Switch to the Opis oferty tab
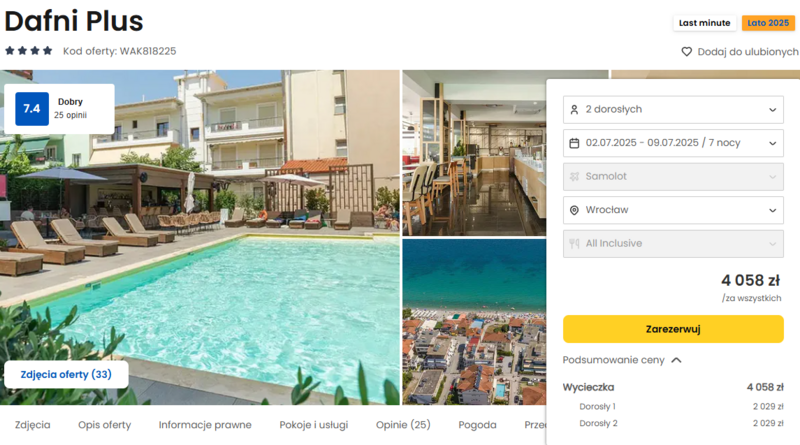This screenshot has width=800, height=445. [105, 425]
